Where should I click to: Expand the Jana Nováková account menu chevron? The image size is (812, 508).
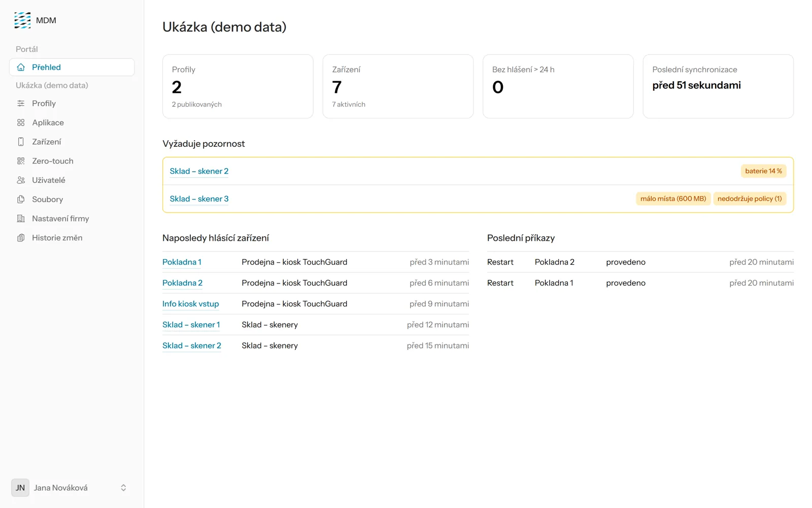123,488
